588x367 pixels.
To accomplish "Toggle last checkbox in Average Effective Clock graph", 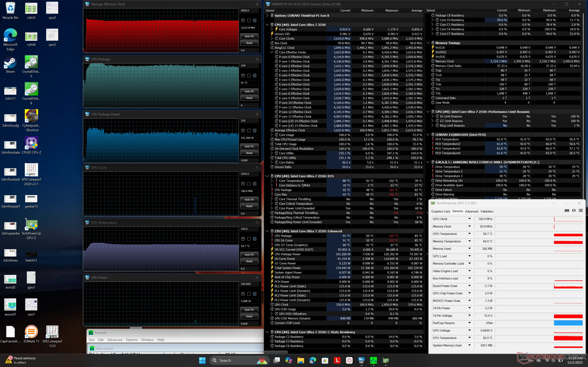I will (x=254, y=21).
